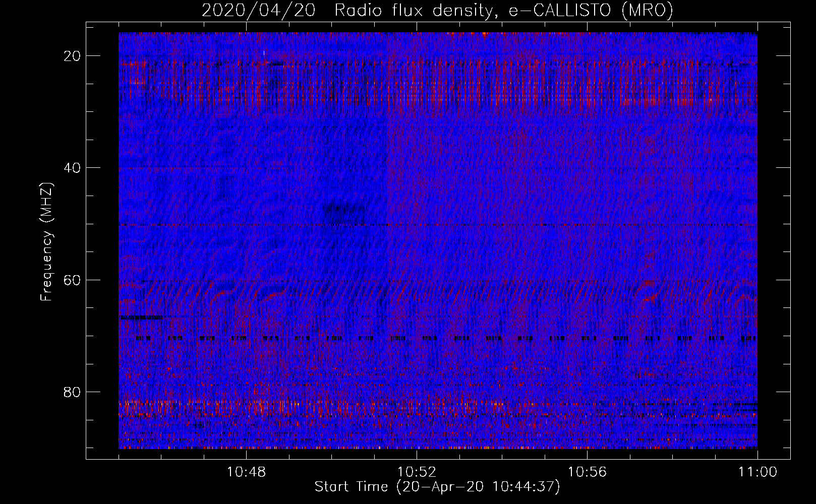816x504 pixels.
Task: Click the 80 MHz frequency tick label
Action: [73, 392]
